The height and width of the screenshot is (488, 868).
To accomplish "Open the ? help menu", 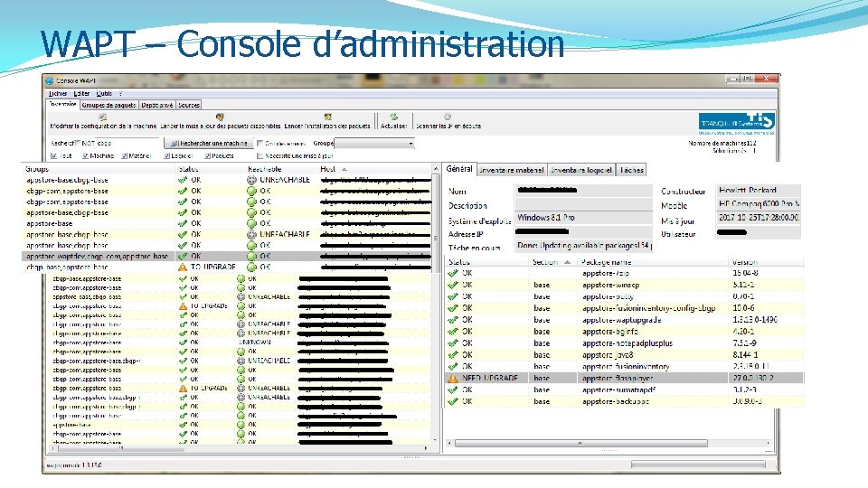I will [x=120, y=93].
